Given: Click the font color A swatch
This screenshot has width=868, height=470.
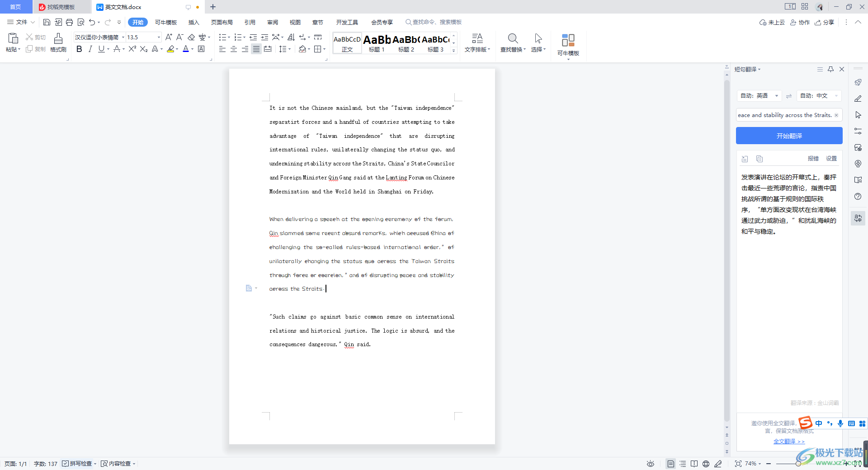Looking at the screenshot, I should (185, 49).
